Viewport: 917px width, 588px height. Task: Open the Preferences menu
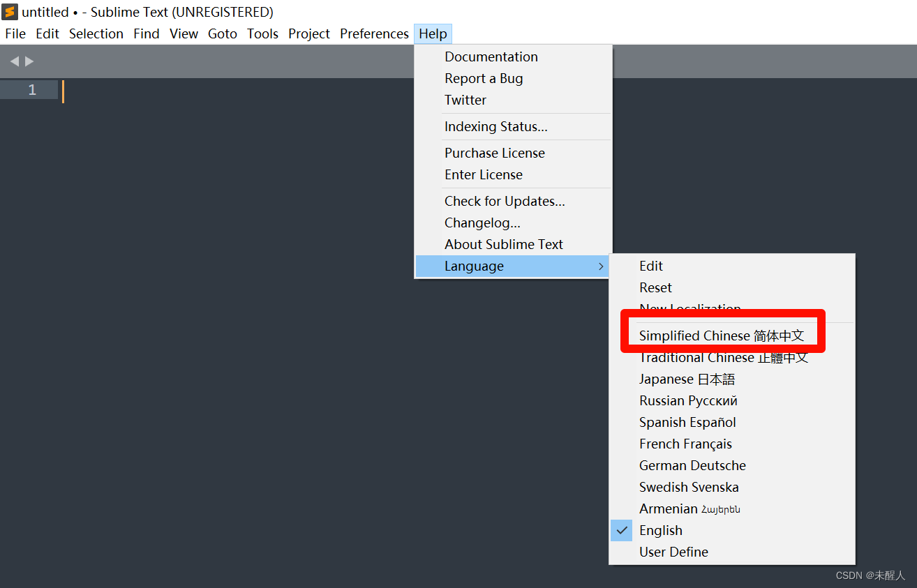point(375,33)
